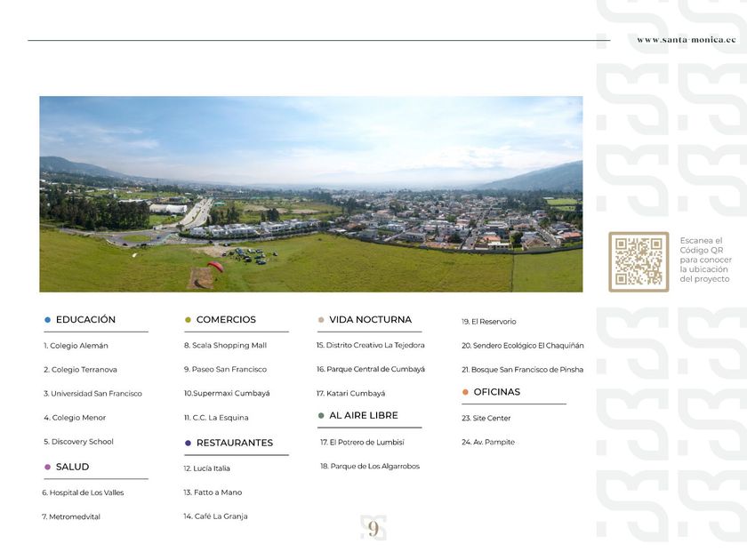Select the VIDA NOCTURNA heading
The image size is (747, 560).
tap(370, 319)
